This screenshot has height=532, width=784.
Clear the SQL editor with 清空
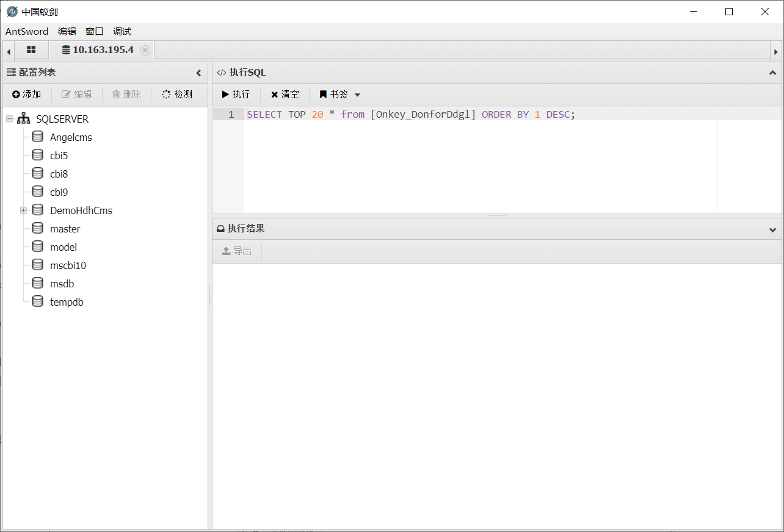click(285, 95)
